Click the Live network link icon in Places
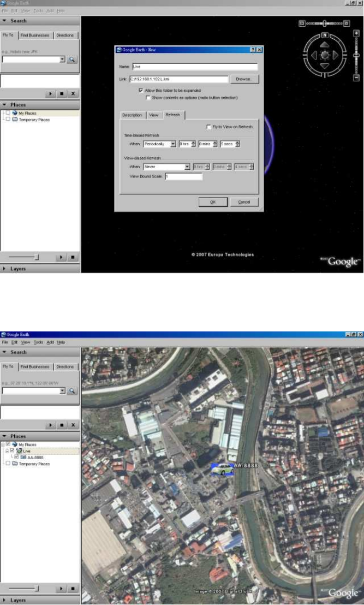The height and width of the screenshot is (605, 364). pos(19,450)
